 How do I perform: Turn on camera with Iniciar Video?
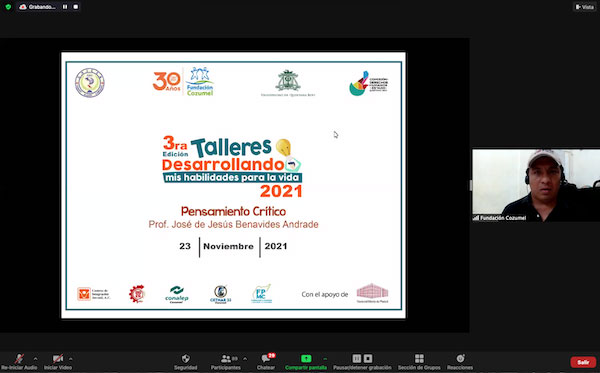pos(58,362)
